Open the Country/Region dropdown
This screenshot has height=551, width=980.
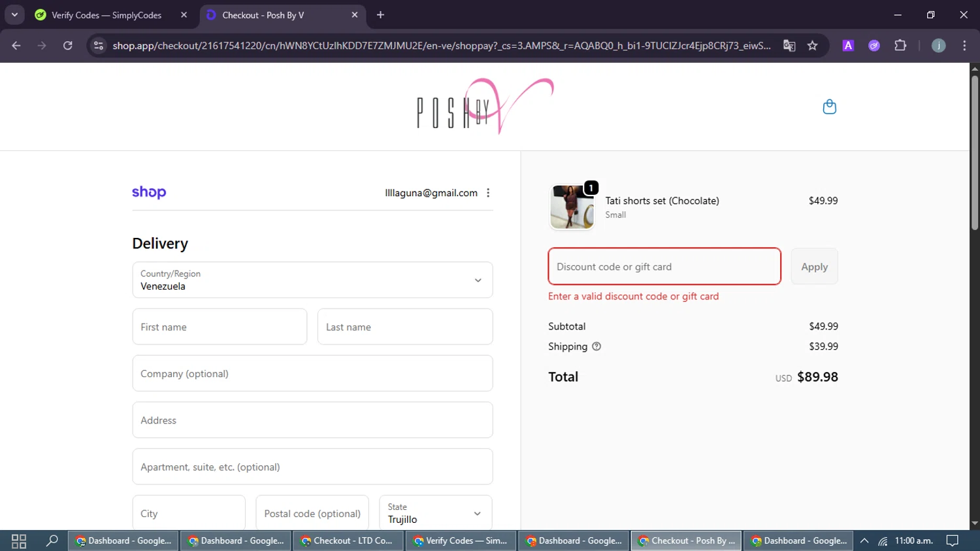point(312,280)
